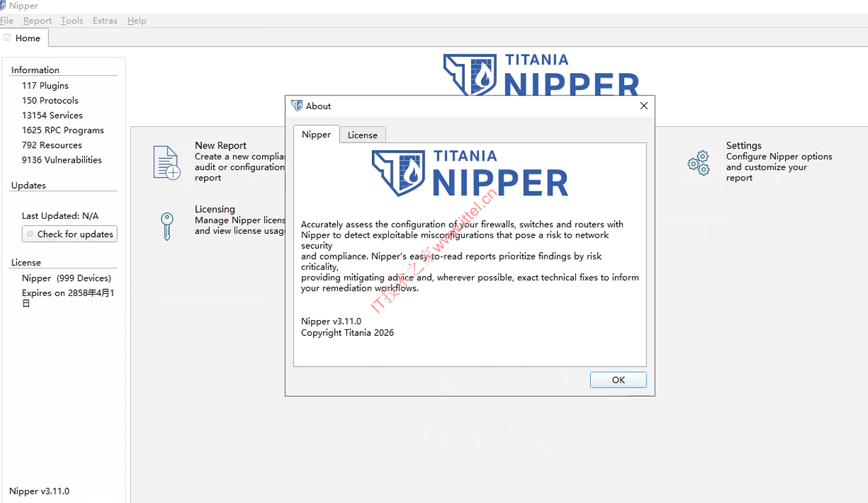The width and height of the screenshot is (868, 503).
Task: Select the Nipper tab in About dialog
Action: tap(316, 134)
